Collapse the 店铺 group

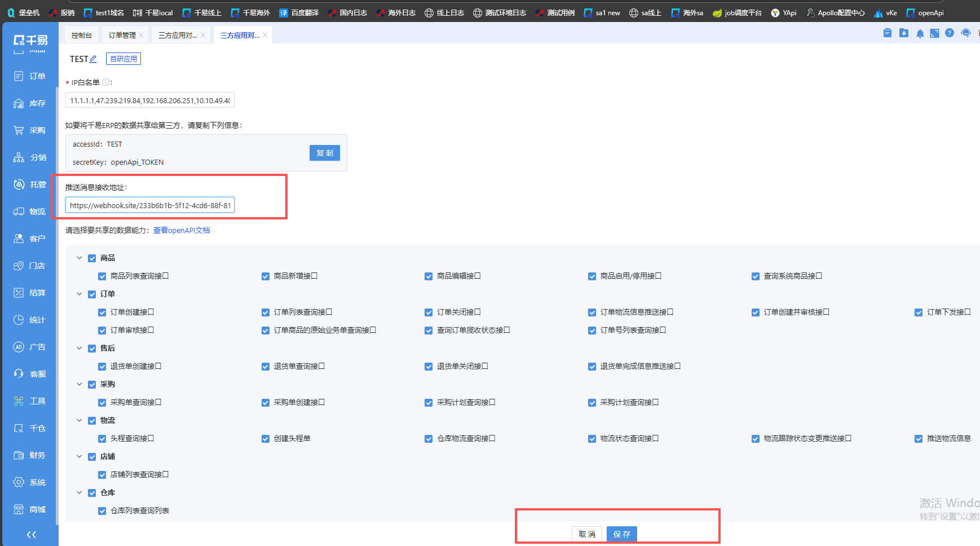coord(80,456)
